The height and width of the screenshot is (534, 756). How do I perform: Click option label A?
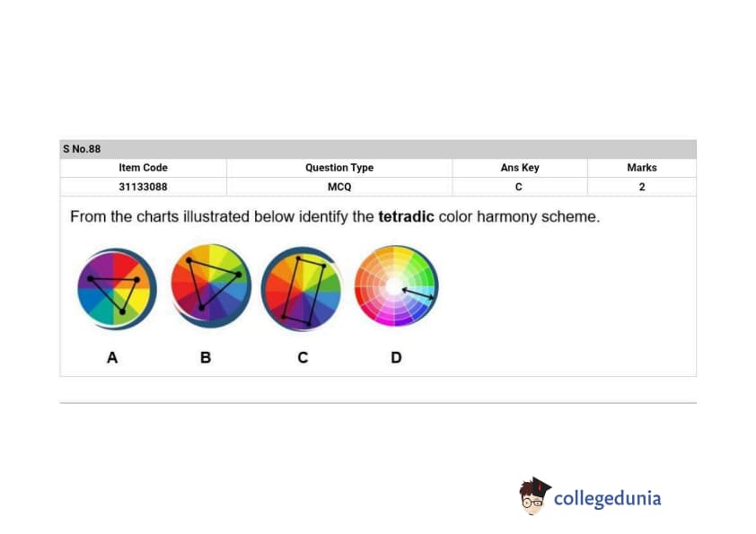point(112,357)
